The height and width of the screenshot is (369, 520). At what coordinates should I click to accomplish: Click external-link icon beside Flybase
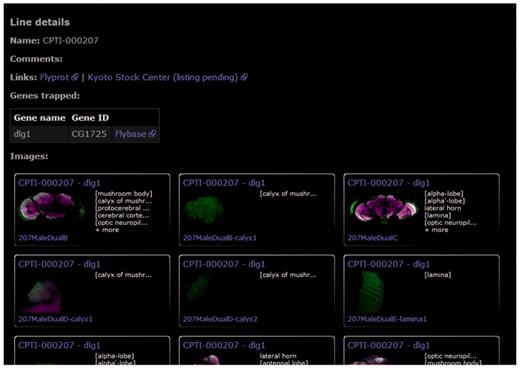tap(152, 134)
